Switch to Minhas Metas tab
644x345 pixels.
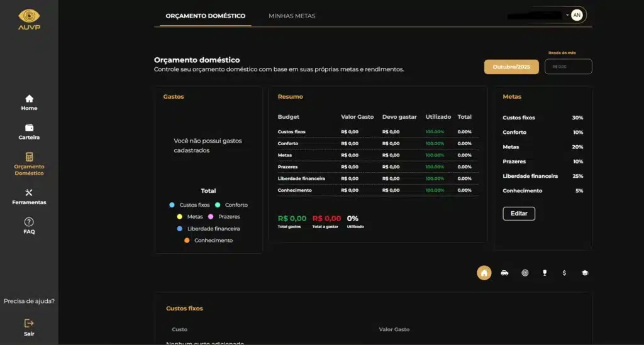click(x=292, y=16)
